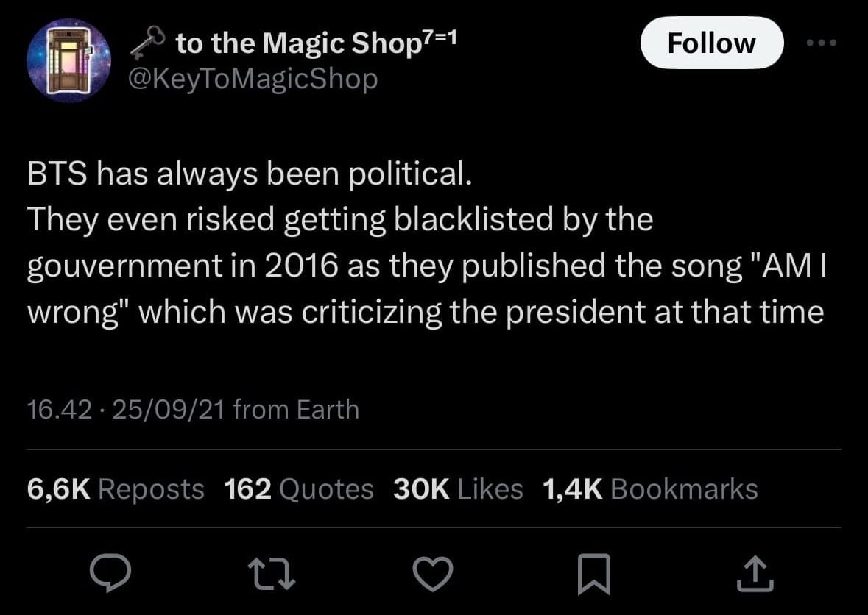Image resolution: width=868 pixels, height=615 pixels.
Task: Bookmark the tweet using the bookmark icon
Action: (x=594, y=573)
